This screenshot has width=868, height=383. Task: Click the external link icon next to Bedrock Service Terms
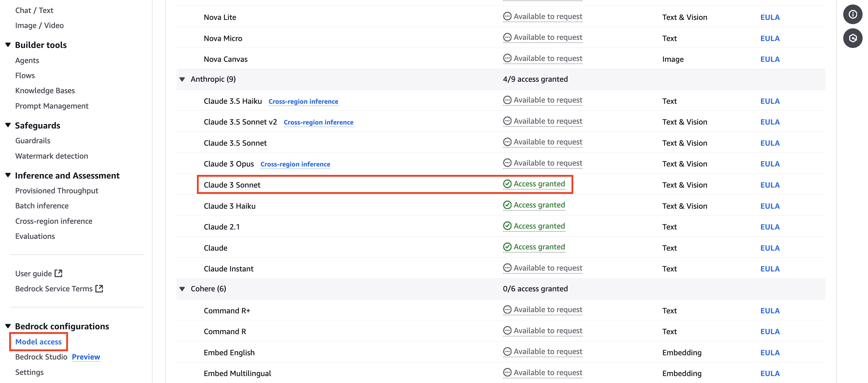pos(99,288)
